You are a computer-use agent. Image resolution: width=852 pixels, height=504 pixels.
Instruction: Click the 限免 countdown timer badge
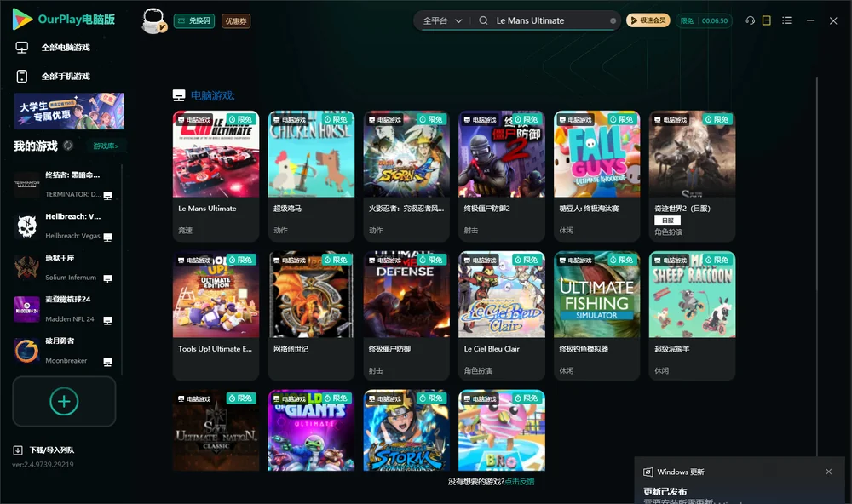coord(704,20)
